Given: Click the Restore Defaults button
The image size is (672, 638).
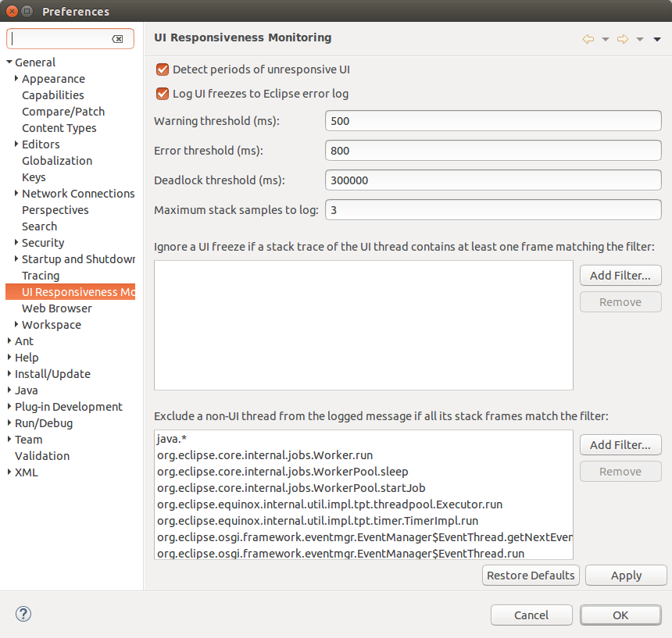Looking at the screenshot, I should pos(531,575).
